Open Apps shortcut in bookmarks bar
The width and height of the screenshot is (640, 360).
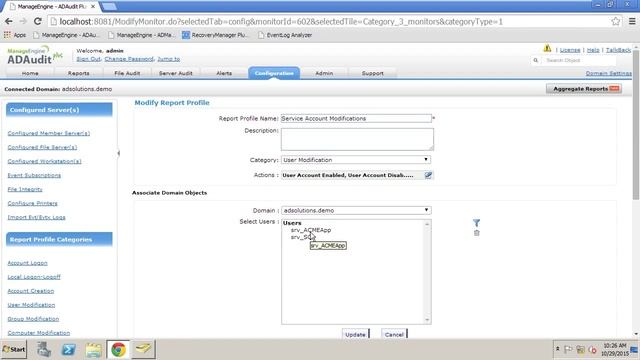click(x=15, y=35)
